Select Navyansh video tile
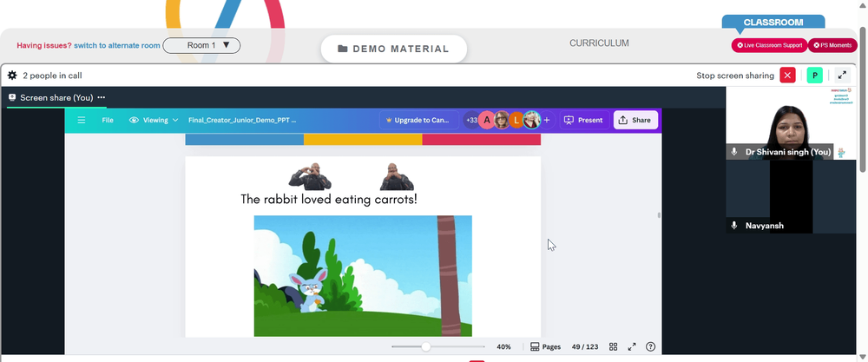 pos(791,196)
